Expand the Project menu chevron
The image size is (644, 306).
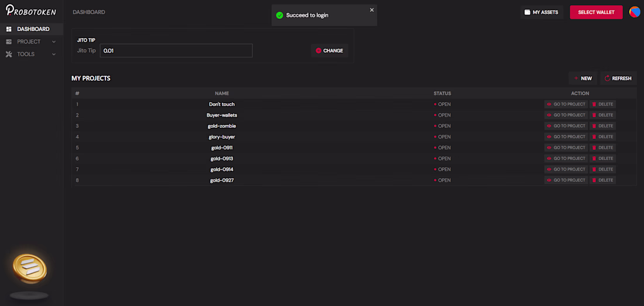[54, 42]
